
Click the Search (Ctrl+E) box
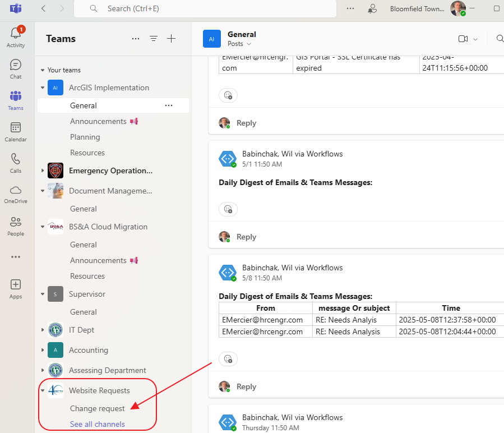(x=205, y=8)
